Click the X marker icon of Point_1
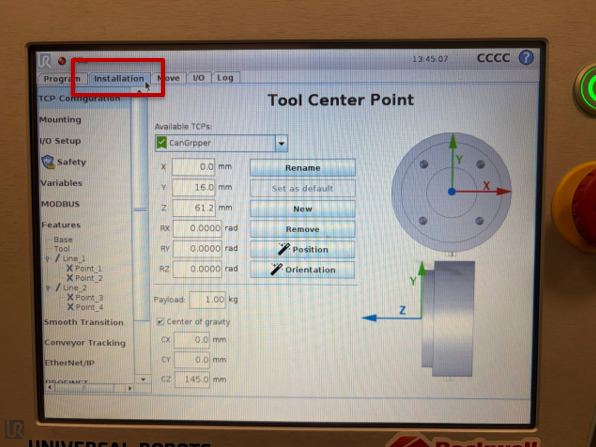Image resolution: width=596 pixels, height=447 pixels. tap(70, 268)
